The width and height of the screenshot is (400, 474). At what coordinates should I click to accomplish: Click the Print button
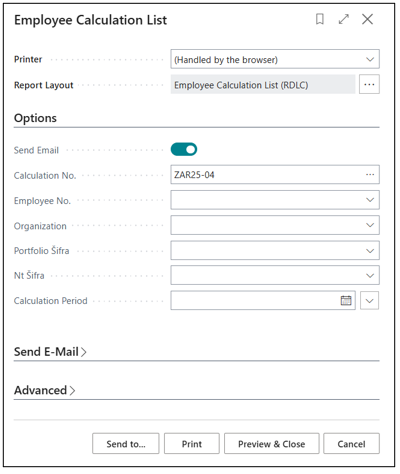[192, 444]
